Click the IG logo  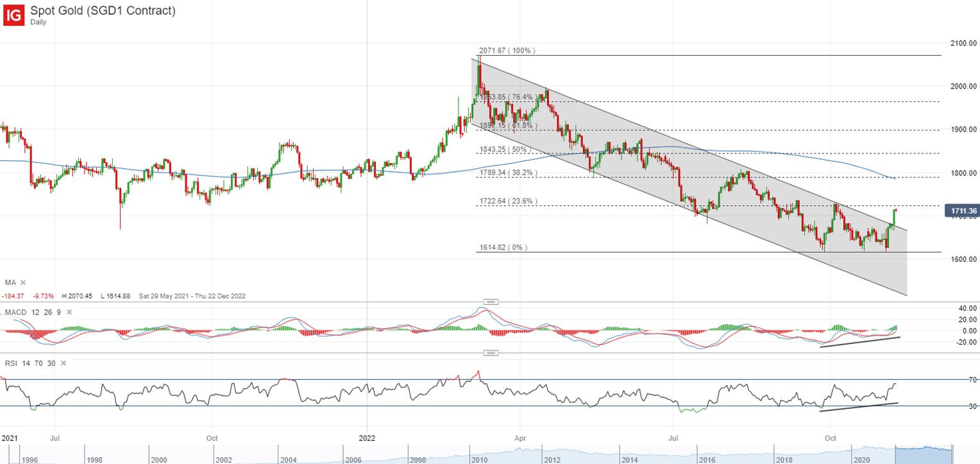click(x=14, y=15)
